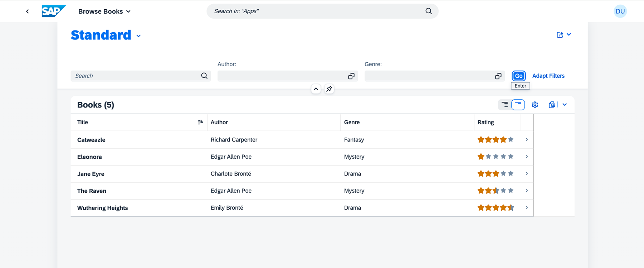Click the Catweazle star rating
The image size is (644, 268).
[496, 140]
